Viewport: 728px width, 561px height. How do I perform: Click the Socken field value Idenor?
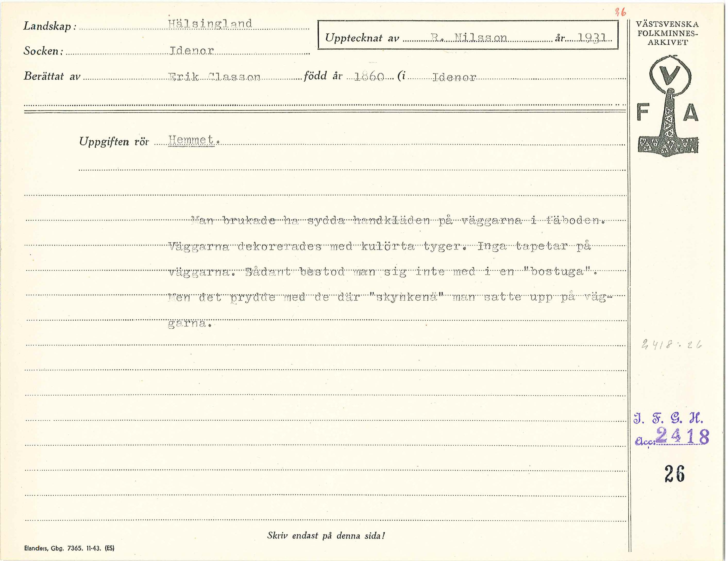pyautogui.click(x=192, y=51)
